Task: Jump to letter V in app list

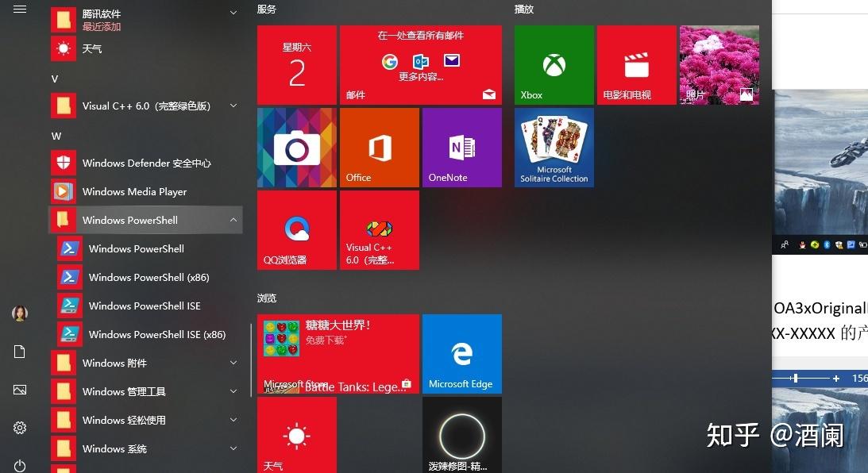Action: pos(55,79)
